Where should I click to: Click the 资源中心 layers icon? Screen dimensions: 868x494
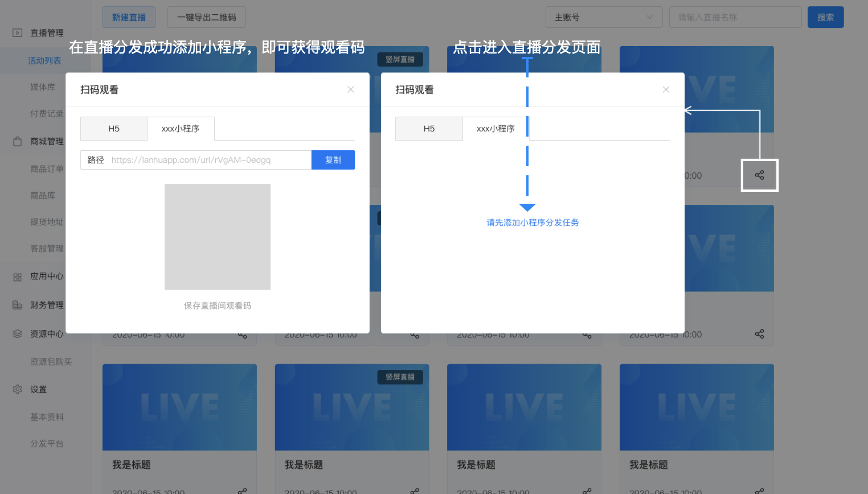(x=18, y=334)
